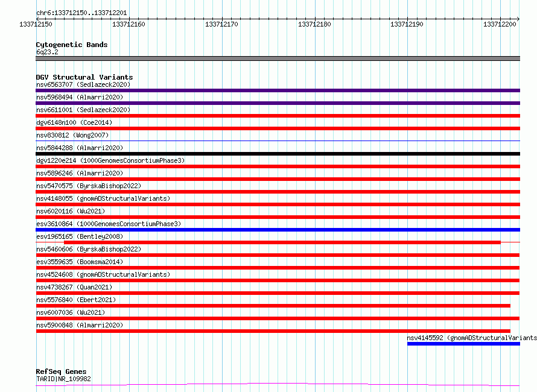Click ruler position 133712200
537x392 pixels.
(x=500, y=24)
